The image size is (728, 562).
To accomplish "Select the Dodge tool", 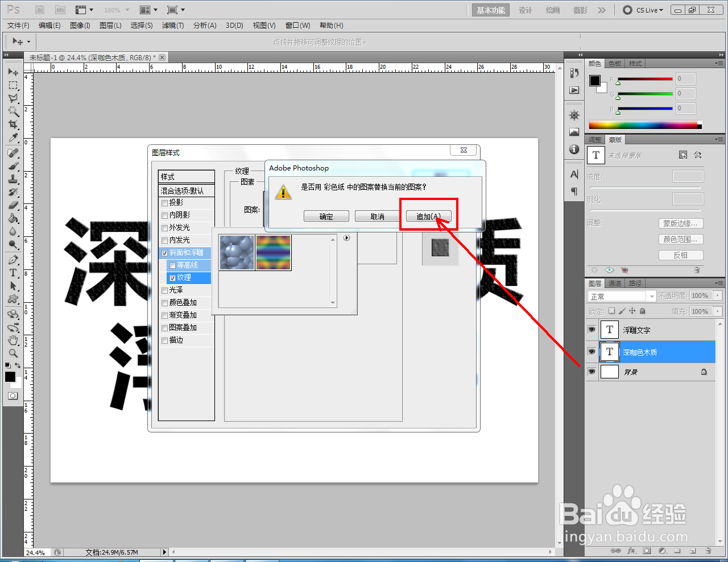I will 13,244.
